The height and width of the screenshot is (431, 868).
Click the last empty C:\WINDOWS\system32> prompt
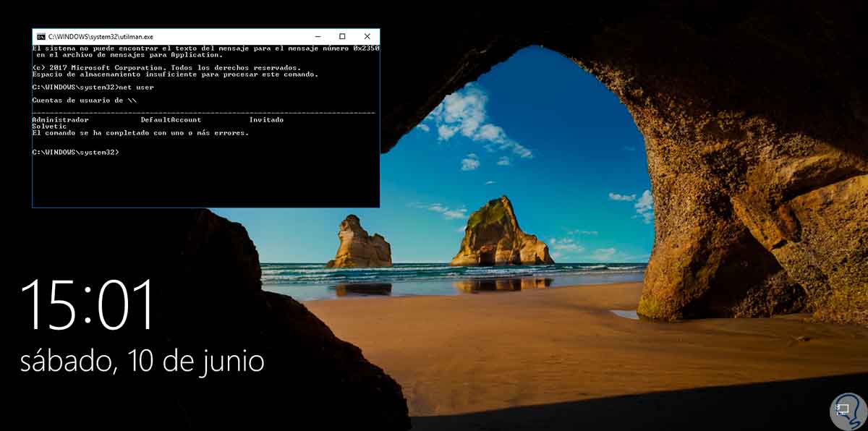76,152
